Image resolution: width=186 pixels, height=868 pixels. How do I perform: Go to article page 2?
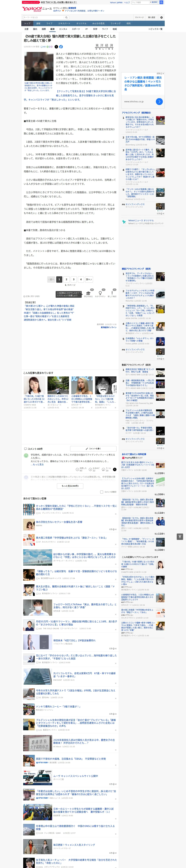point(66,279)
